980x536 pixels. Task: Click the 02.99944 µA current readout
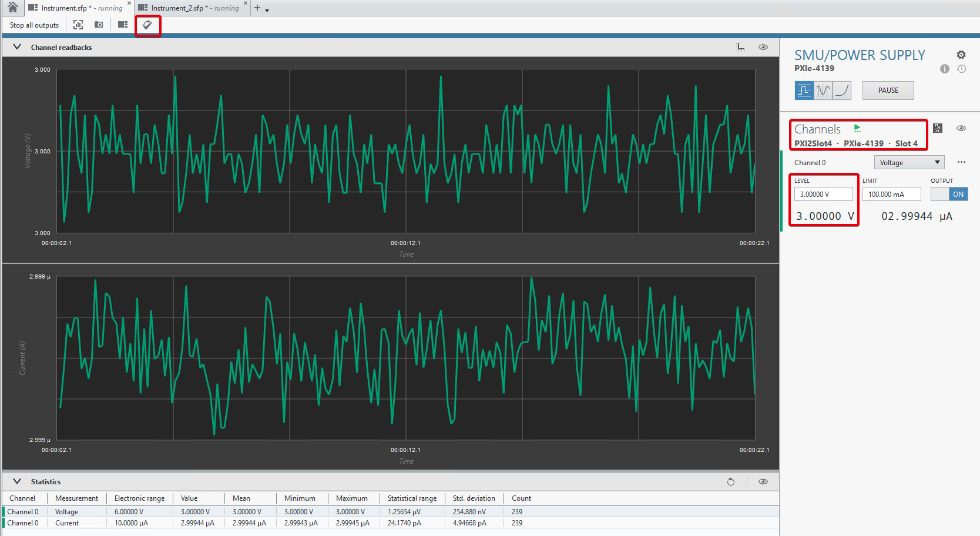[917, 216]
